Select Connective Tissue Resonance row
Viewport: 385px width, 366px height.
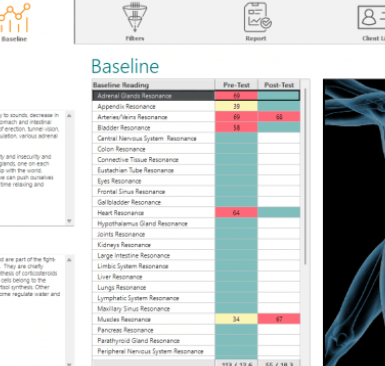coord(196,160)
